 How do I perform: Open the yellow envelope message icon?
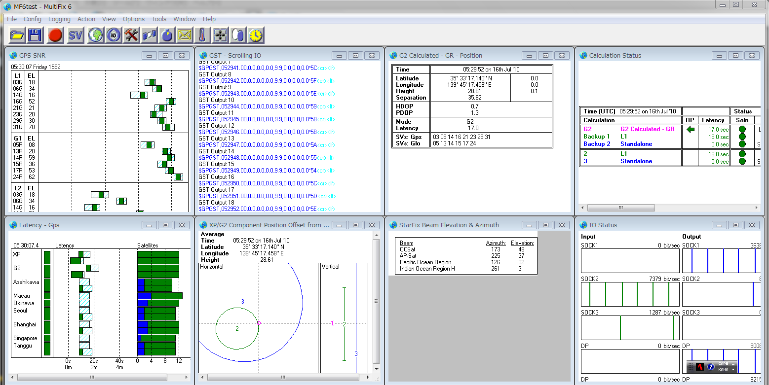tap(184, 35)
